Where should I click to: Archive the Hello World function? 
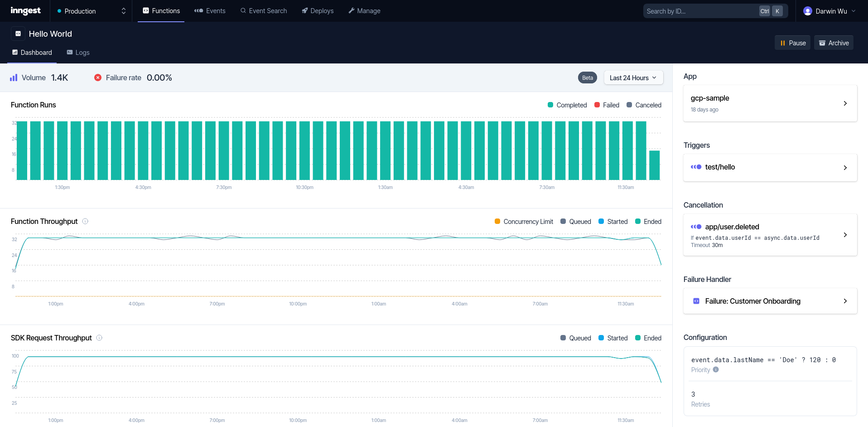click(834, 42)
